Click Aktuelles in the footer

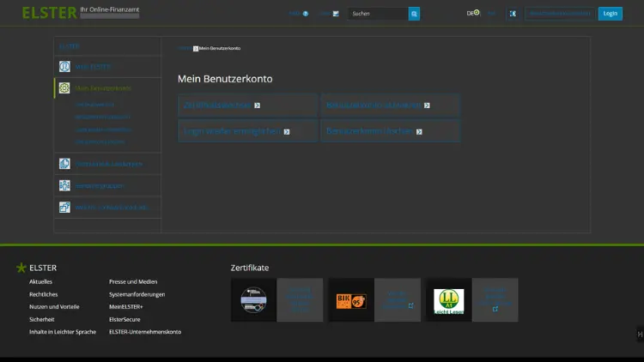click(40, 281)
